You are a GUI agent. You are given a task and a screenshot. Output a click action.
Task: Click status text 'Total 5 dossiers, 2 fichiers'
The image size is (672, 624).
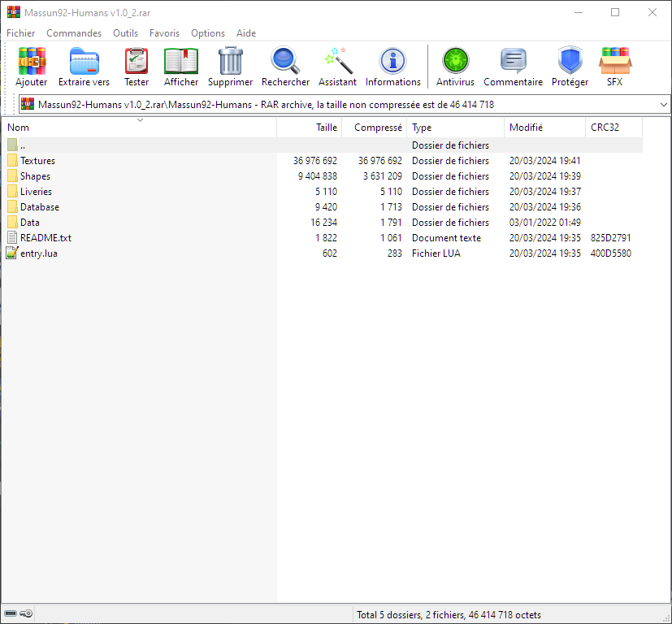(x=410, y=615)
